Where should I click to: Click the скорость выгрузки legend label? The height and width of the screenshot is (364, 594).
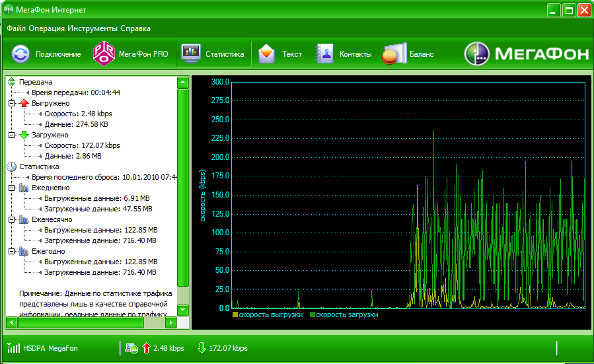tap(270, 314)
